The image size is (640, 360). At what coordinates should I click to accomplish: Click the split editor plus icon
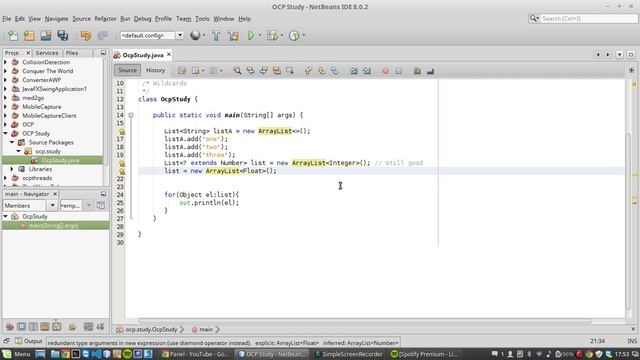(631, 70)
